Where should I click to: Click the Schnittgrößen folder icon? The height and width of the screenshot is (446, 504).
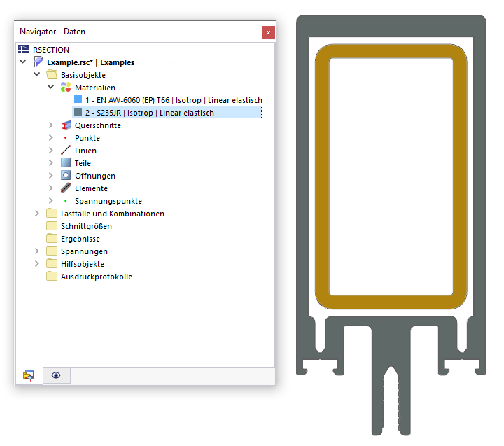(x=52, y=225)
